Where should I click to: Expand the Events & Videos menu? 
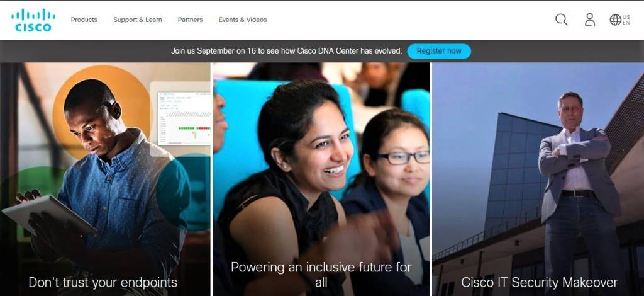pos(243,20)
